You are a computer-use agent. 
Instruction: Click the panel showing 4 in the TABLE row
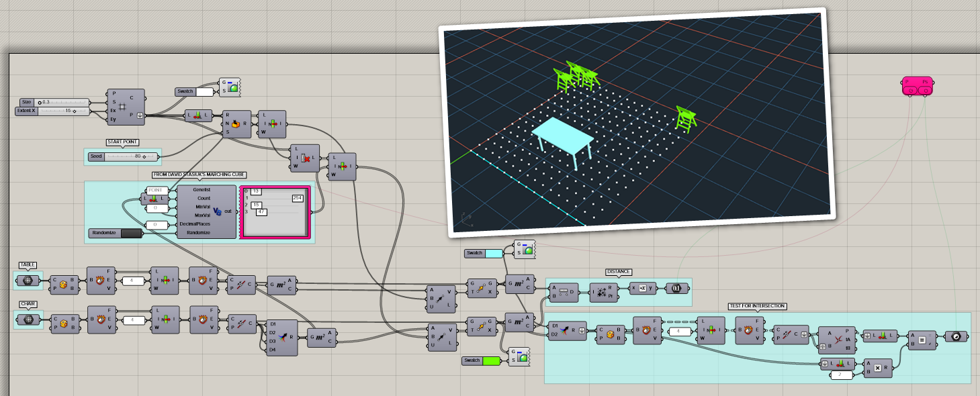click(132, 281)
